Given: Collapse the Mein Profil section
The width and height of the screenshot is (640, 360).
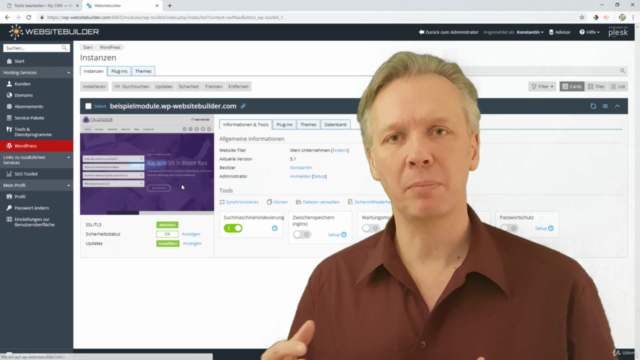Looking at the screenshot, I should coord(69,185).
